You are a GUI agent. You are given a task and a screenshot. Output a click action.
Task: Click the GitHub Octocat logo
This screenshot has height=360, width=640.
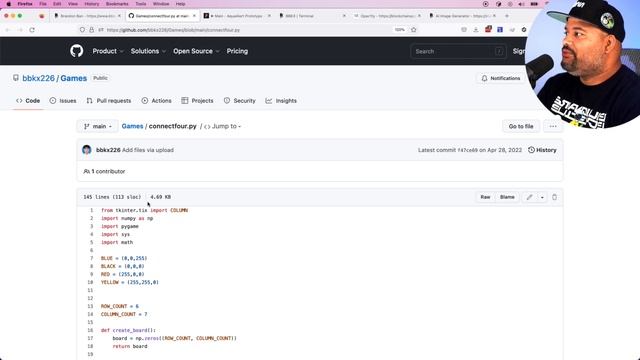[77, 51]
